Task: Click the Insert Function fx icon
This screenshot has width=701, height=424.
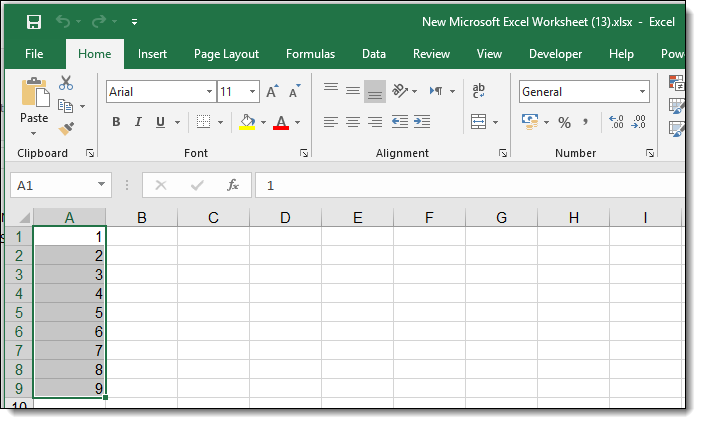Action: pyautogui.click(x=232, y=185)
